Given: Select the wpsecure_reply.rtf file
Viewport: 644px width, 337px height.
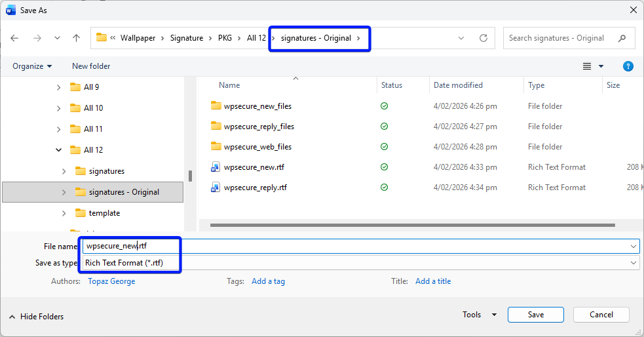Looking at the screenshot, I should click(x=255, y=188).
